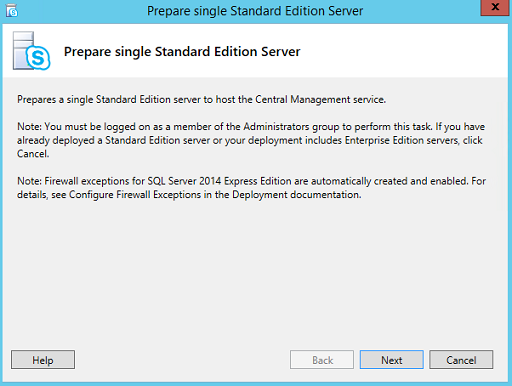Click the Next button
This screenshot has height=386, width=512.
(392, 360)
